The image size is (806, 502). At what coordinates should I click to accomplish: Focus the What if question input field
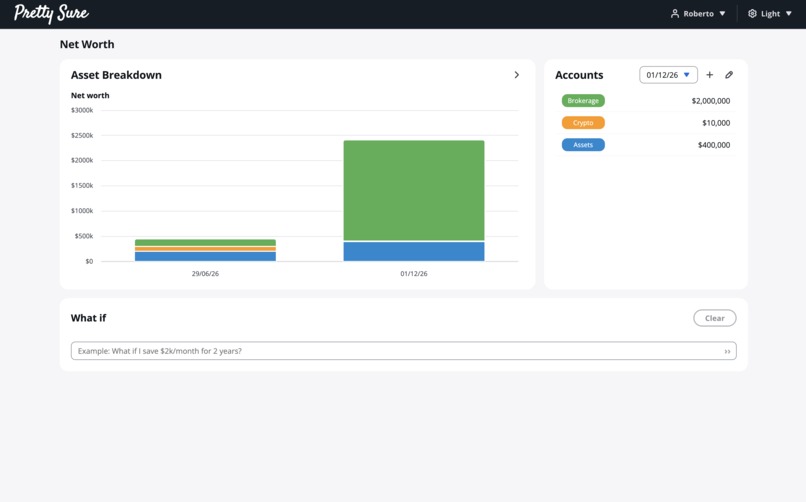pos(404,351)
